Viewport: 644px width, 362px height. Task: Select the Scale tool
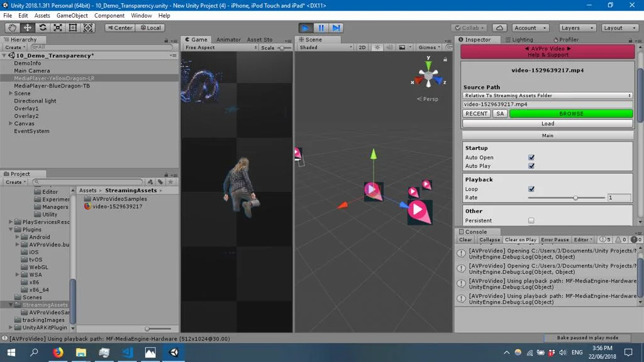click(x=58, y=28)
